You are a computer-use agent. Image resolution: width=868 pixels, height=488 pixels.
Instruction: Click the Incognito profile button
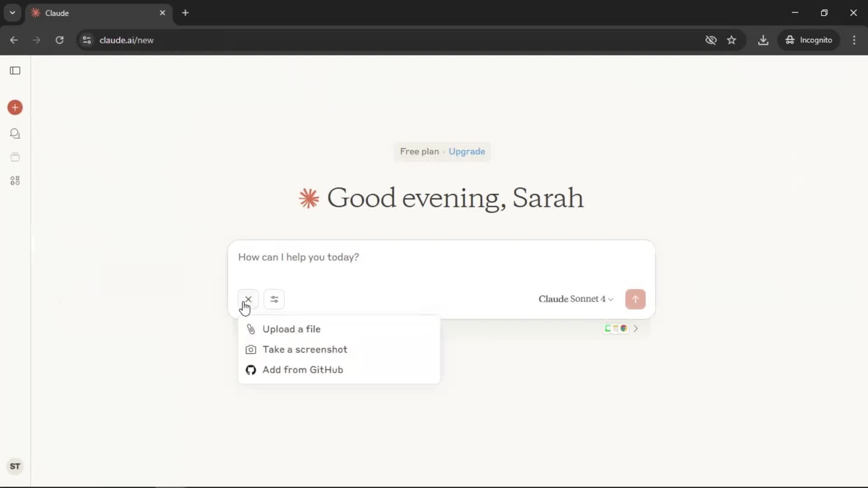click(808, 40)
